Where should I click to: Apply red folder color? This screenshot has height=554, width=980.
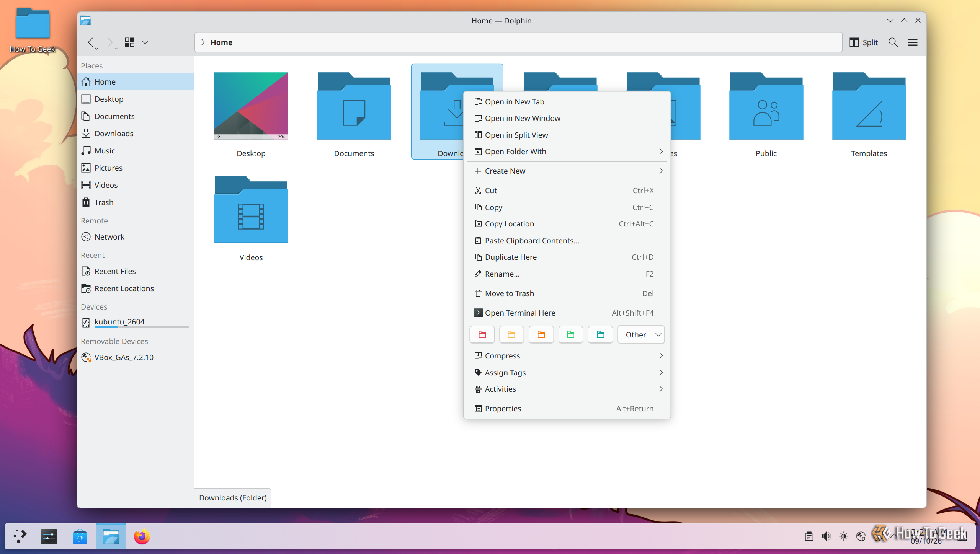click(x=482, y=335)
